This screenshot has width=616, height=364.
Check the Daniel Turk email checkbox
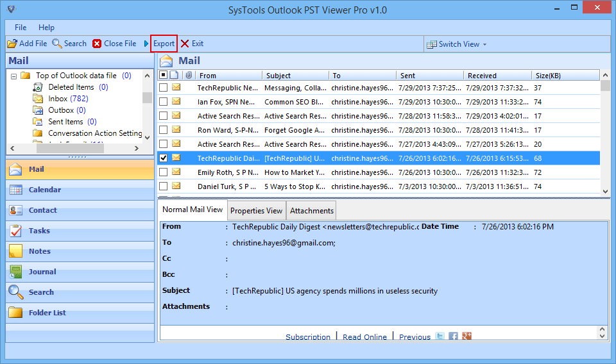tap(164, 186)
